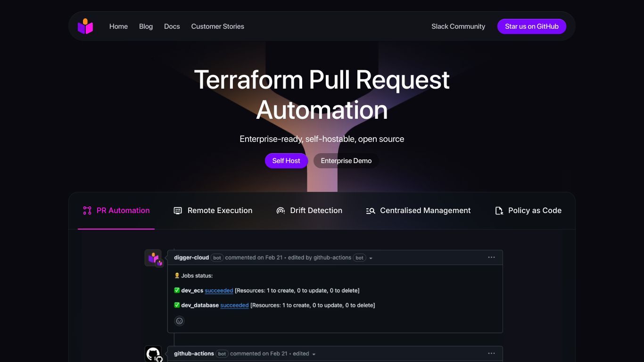Viewport: 644px width, 362px height.
Task: Click the Drift Detection radar icon
Action: pyautogui.click(x=281, y=211)
